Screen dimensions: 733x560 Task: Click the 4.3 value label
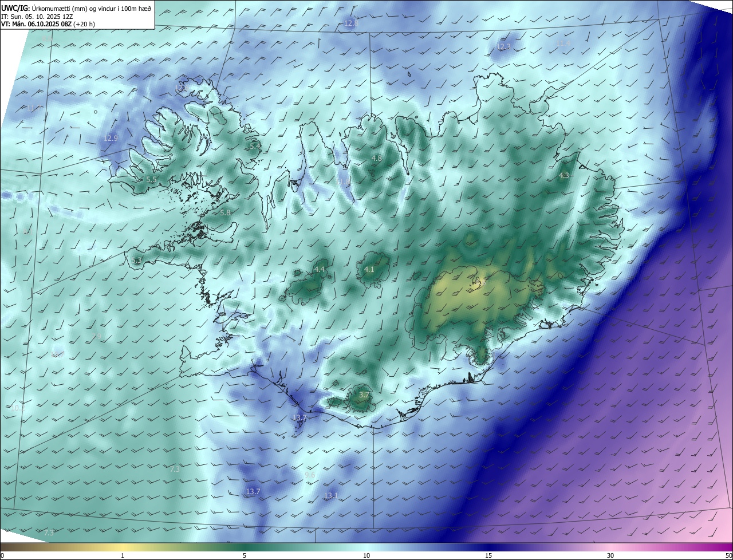tap(564, 176)
